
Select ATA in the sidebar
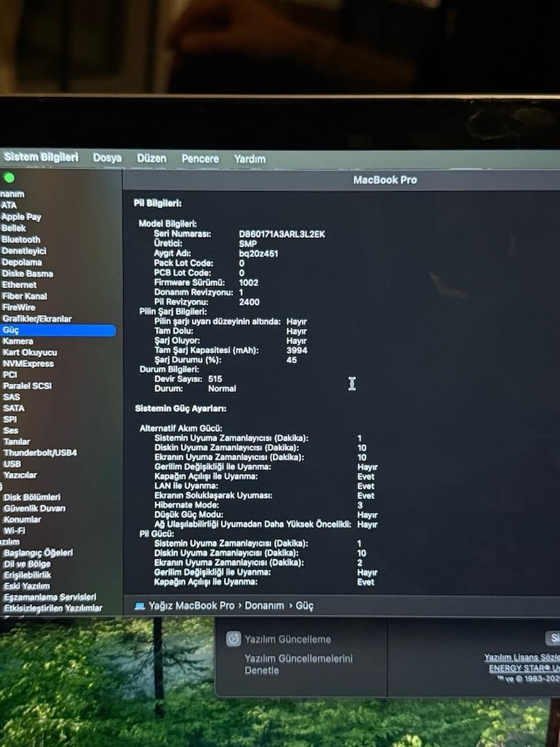pyautogui.click(x=9, y=205)
